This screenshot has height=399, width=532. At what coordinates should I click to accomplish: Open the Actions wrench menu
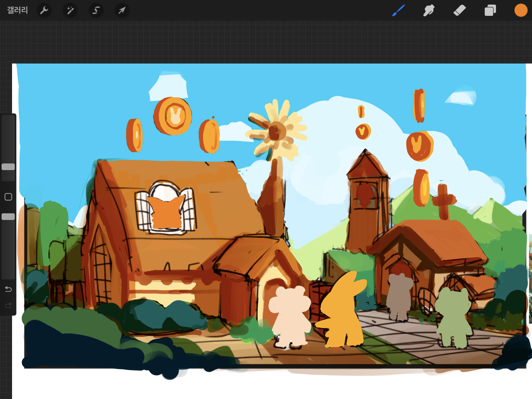44,10
